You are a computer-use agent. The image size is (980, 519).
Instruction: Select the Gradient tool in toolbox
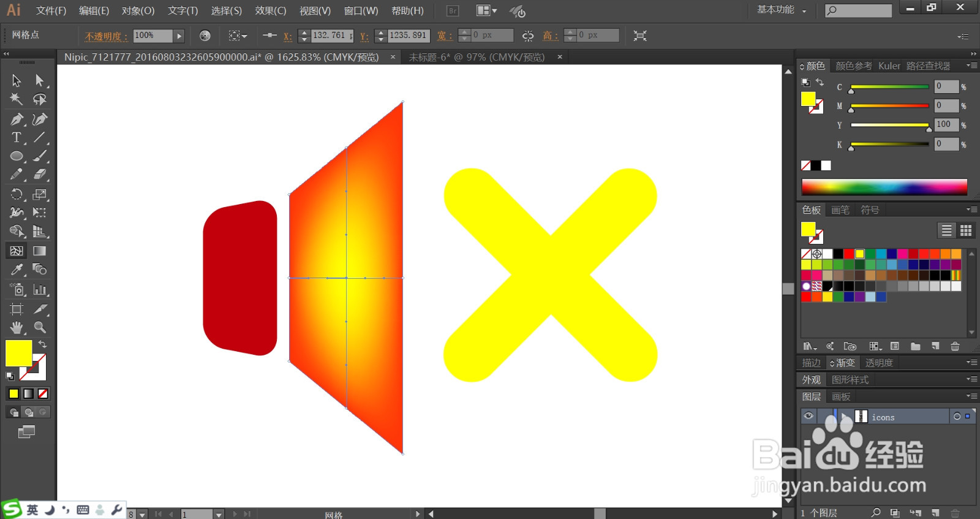coord(40,251)
